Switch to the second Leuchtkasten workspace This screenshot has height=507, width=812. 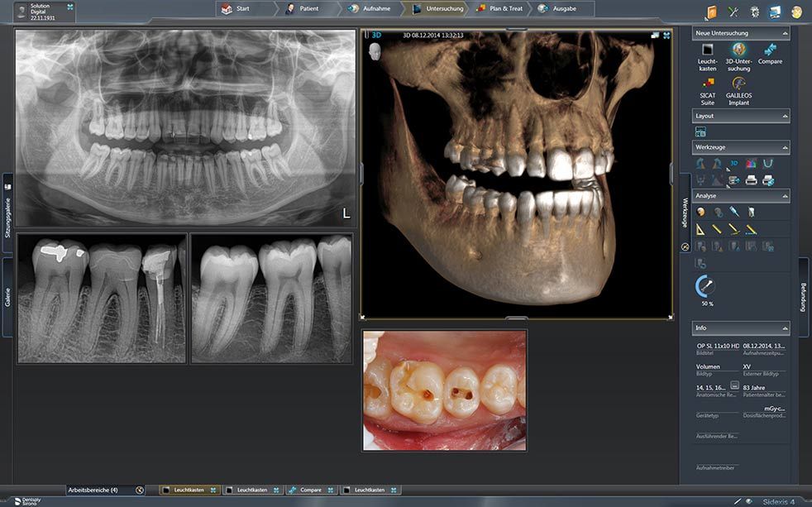[252, 490]
